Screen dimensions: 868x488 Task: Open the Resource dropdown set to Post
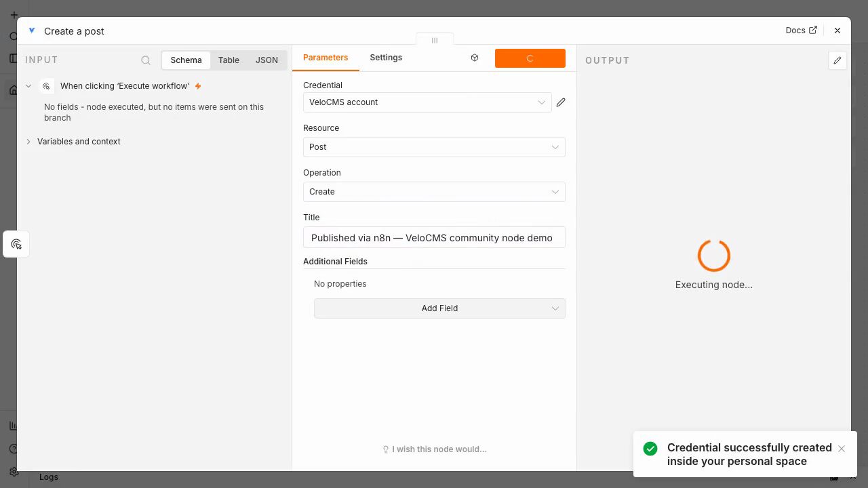(434, 147)
